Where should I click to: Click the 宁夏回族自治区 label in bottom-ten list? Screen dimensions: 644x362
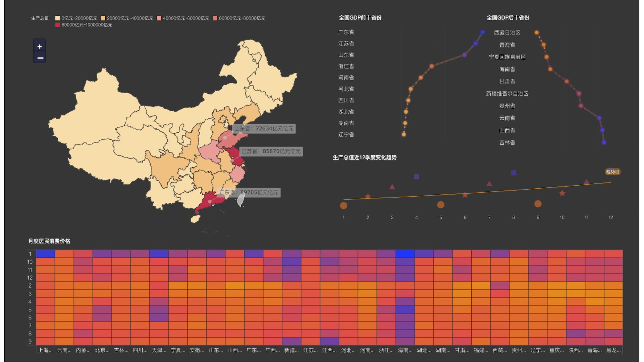(507, 57)
